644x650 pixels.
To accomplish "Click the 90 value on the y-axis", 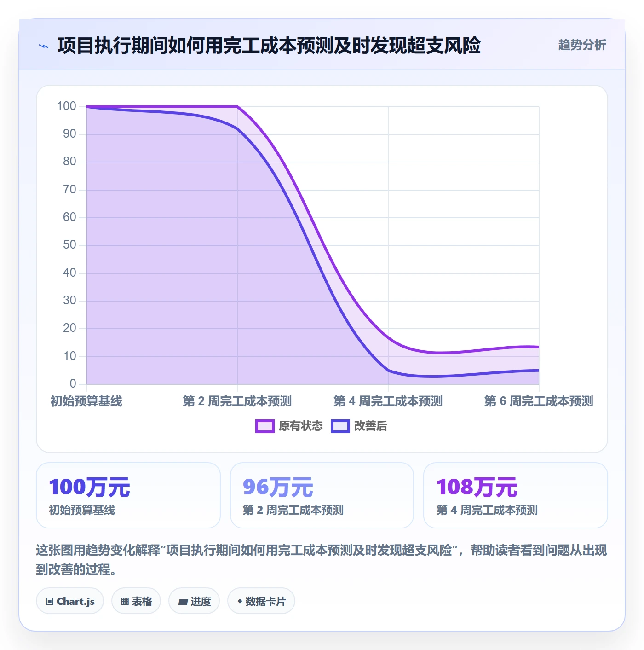I will click(69, 134).
